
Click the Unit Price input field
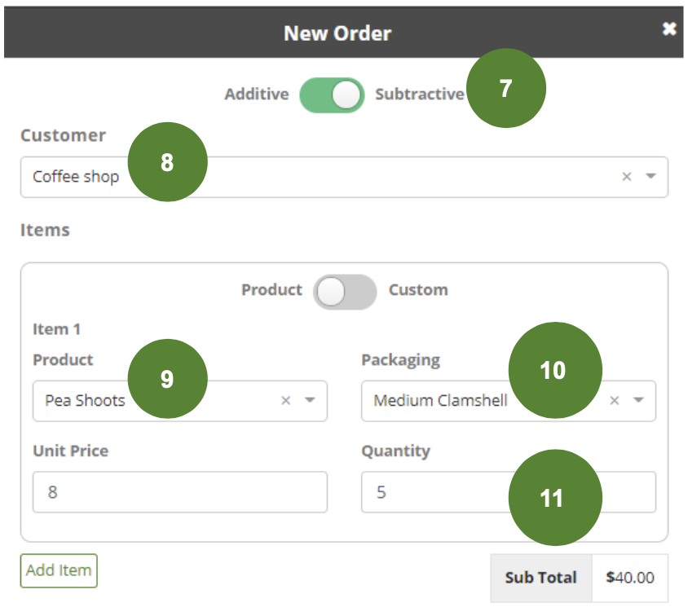coord(180,492)
